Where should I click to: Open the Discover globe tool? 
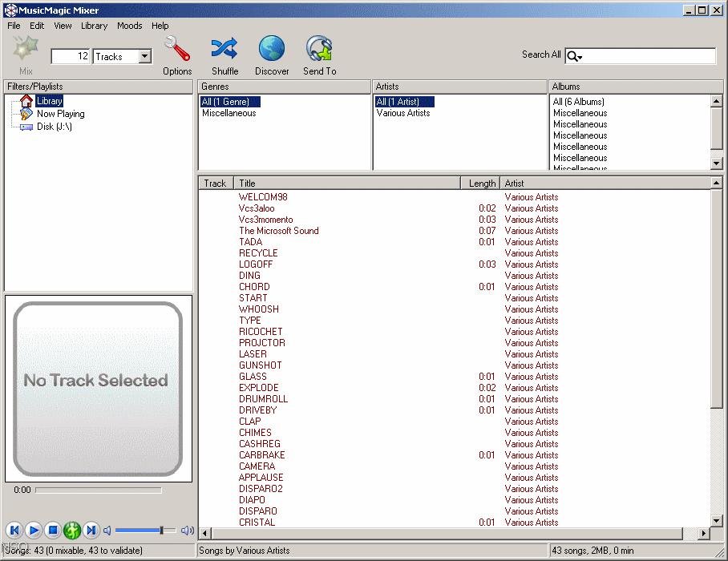coord(272,48)
